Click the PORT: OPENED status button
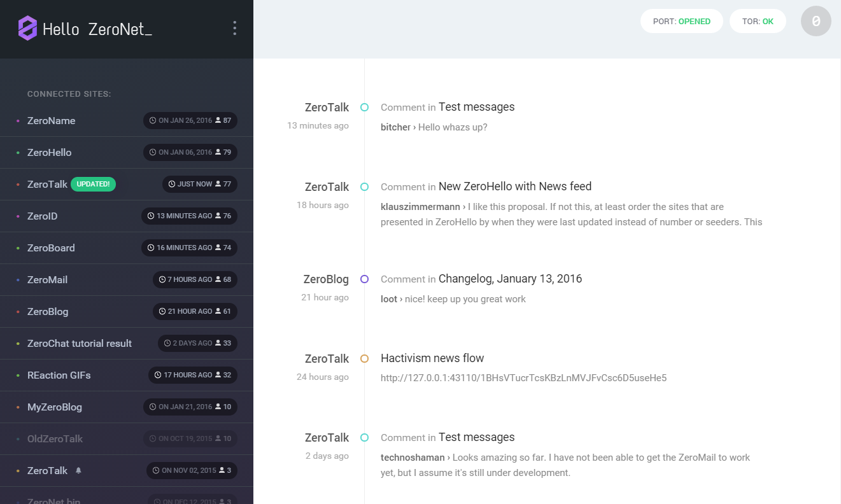The height and width of the screenshot is (504, 841). point(681,21)
